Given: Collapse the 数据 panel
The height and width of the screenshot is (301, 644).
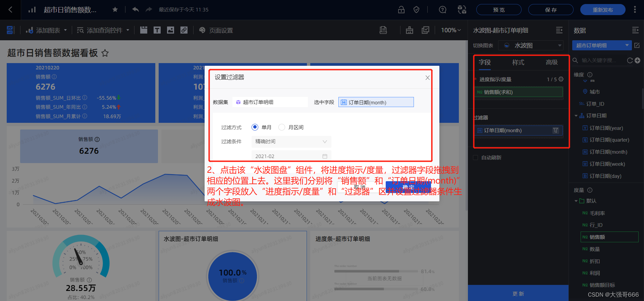Looking at the screenshot, I should (x=635, y=30).
